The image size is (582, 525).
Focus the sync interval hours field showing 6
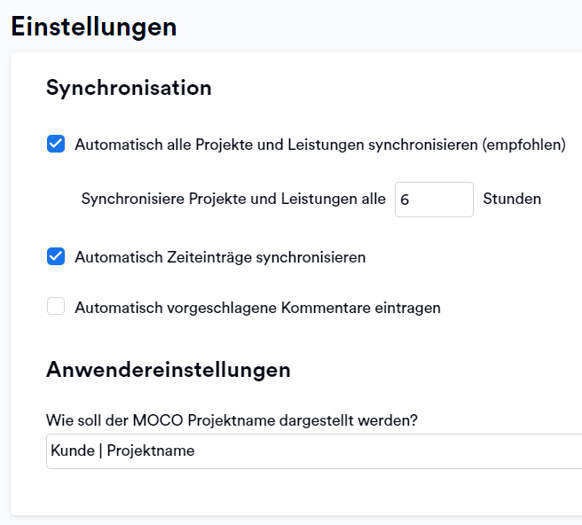click(x=434, y=199)
